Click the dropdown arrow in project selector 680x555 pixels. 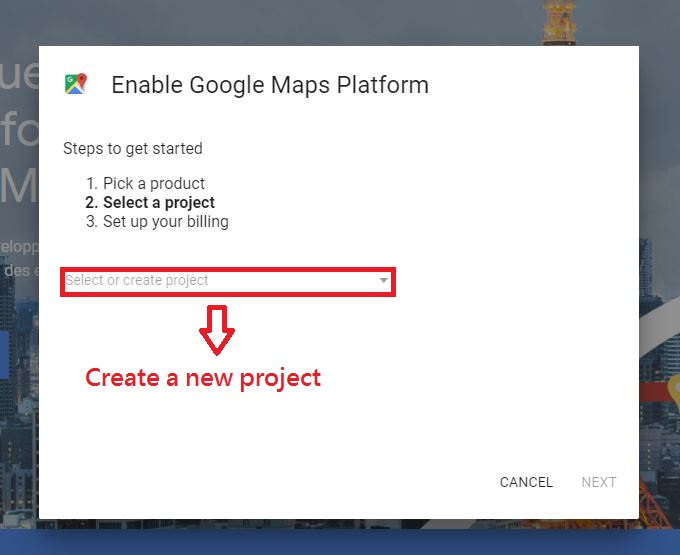tap(383, 281)
